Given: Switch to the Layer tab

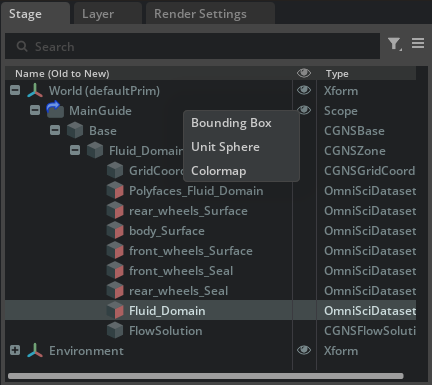Looking at the screenshot, I should [108, 13].
